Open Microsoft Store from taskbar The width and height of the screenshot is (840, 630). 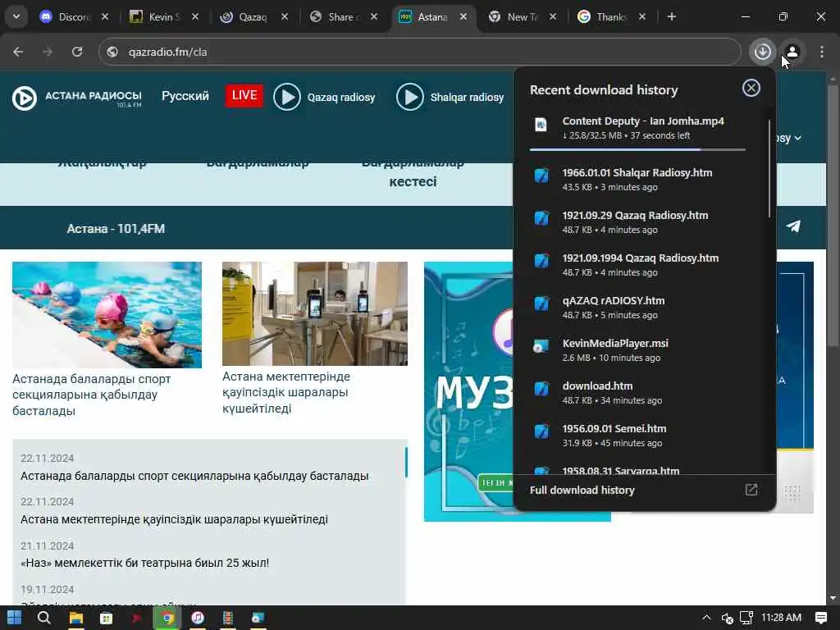pyautogui.click(x=106, y=618)
